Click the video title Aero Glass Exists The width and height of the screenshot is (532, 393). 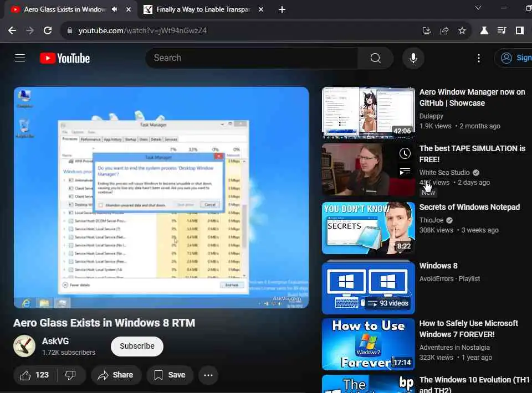click(x=104, y=323)
